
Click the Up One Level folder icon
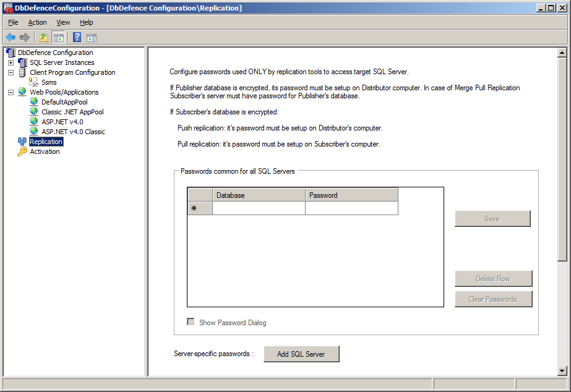click(44, 37)
